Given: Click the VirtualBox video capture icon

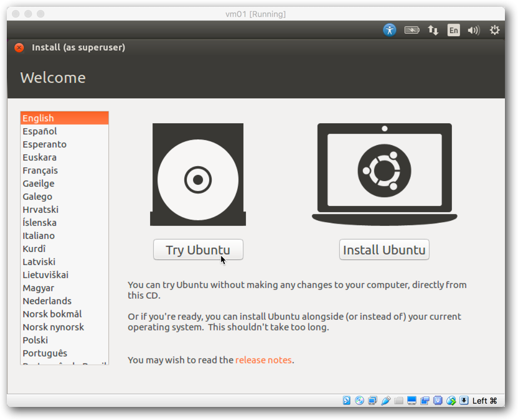Looking at the screenshot, I should [425, 401].
